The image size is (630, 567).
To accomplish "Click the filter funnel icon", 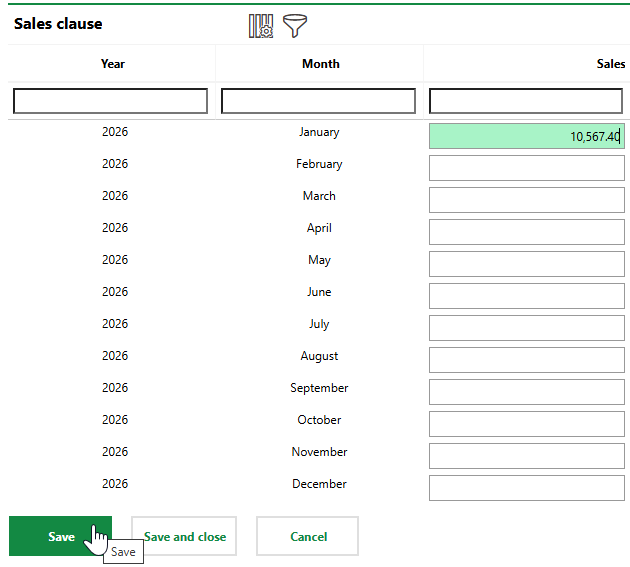I will 295,26.
